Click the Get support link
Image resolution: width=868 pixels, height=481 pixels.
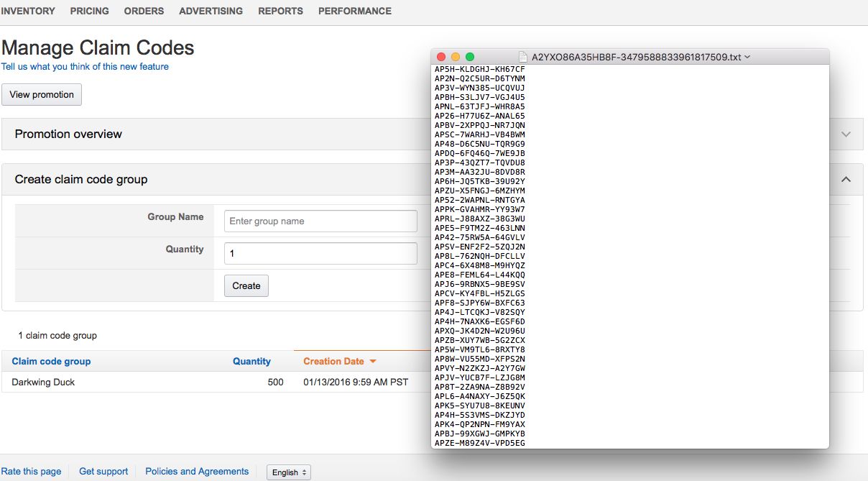click(x=103, y=472)
